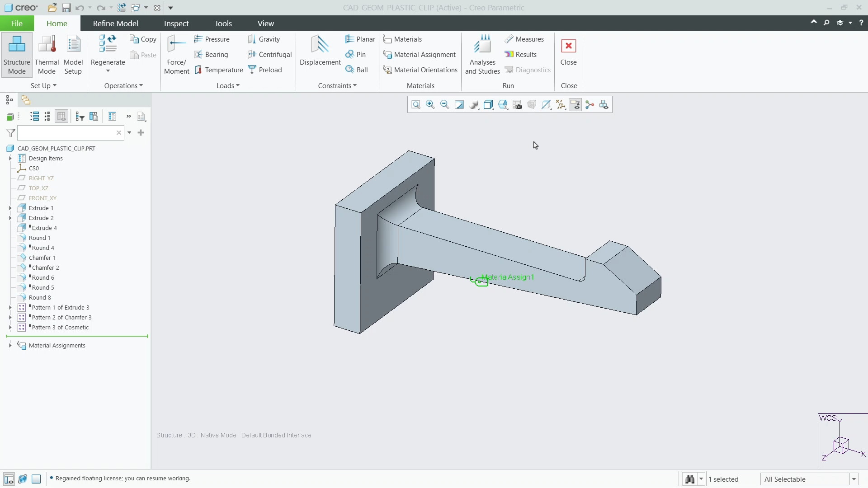Zoom in using graphics toolbar magnifier
Image resolution: width=868 pixels, height=488 pixels.
pos(430,105)
